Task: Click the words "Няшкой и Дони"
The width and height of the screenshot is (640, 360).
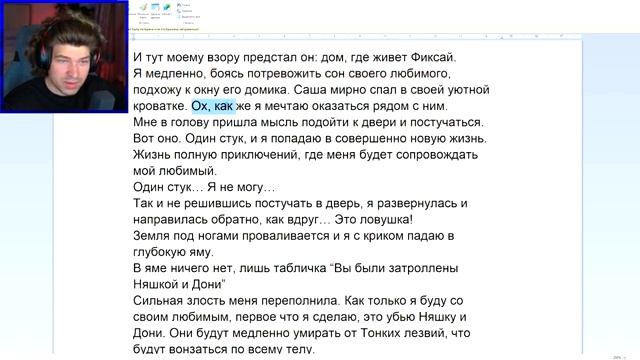Action: [178, 284]
